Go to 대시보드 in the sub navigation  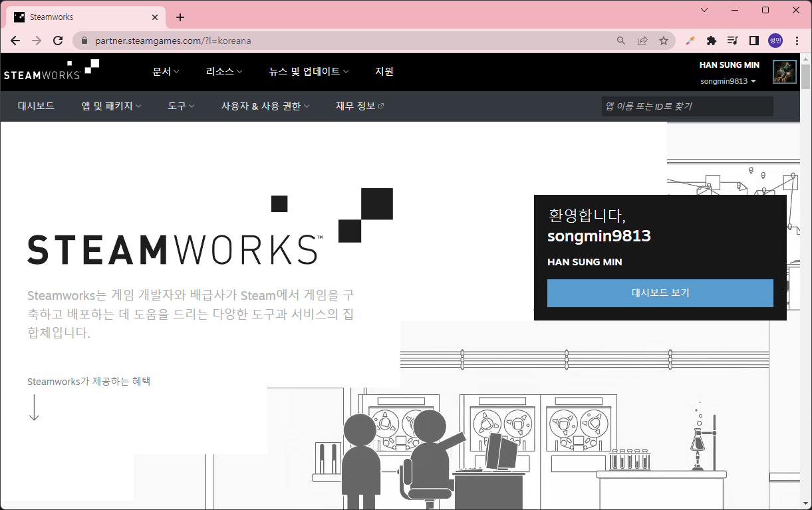click(x=36, y=106)
